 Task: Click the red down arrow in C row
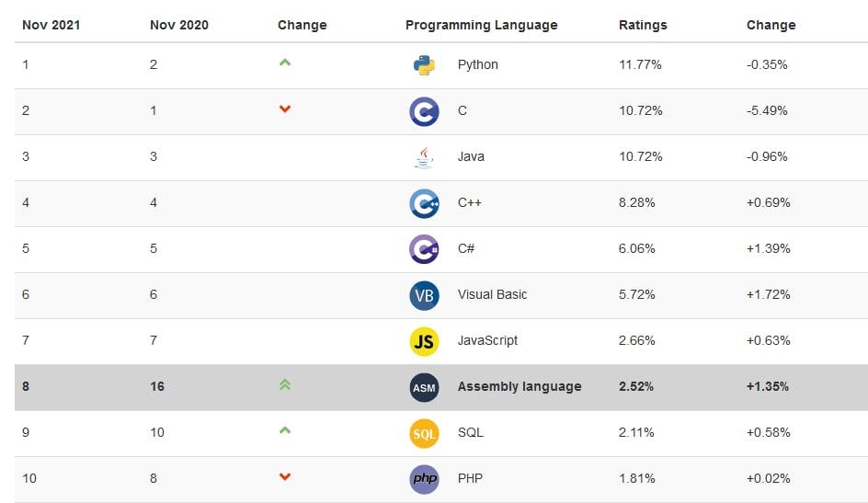pos(285,109)
